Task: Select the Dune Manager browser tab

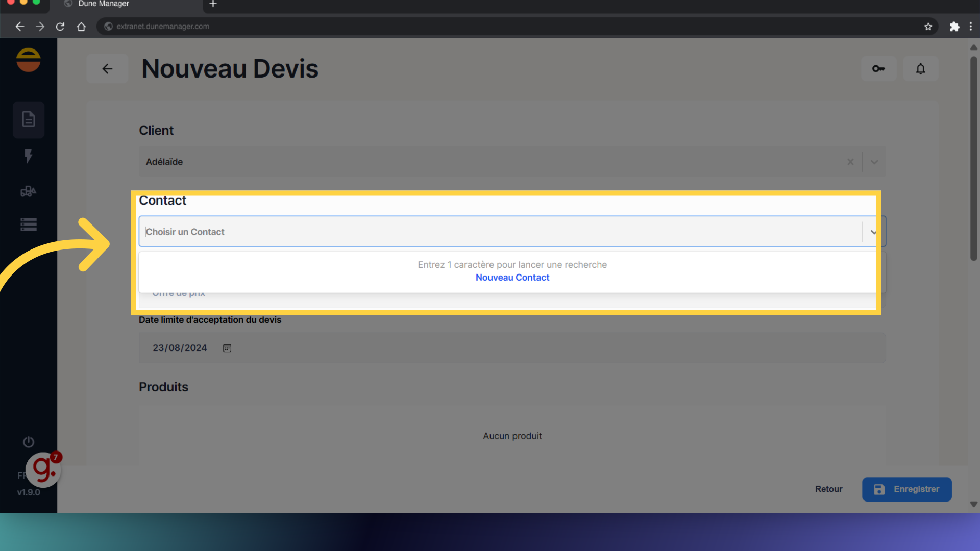Action: [104, 4]
